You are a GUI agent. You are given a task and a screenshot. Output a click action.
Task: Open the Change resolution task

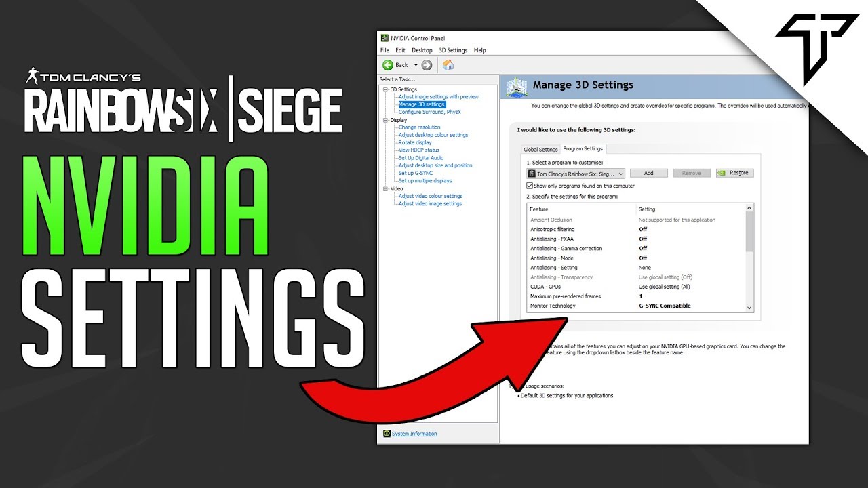pos(419,127)
